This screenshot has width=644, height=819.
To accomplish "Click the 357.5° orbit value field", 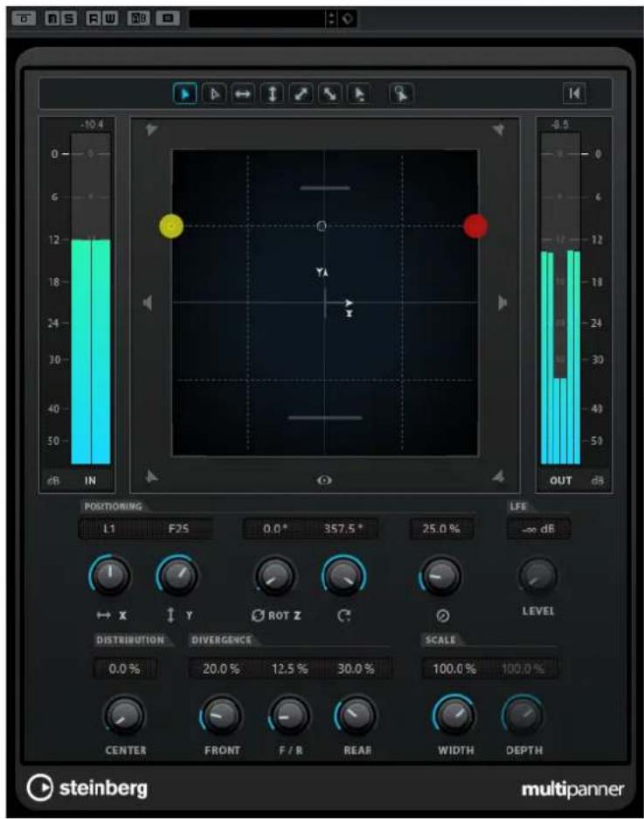I will coord(343,529).
